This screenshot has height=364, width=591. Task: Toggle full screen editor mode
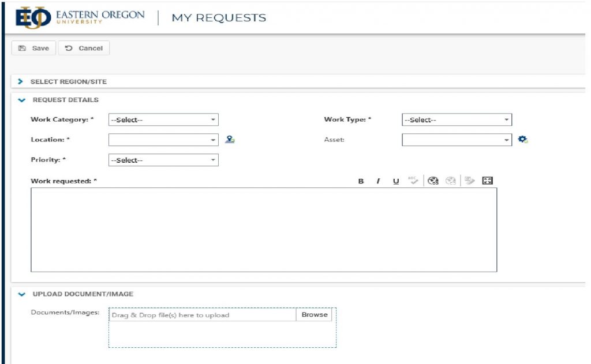[487, 181]
